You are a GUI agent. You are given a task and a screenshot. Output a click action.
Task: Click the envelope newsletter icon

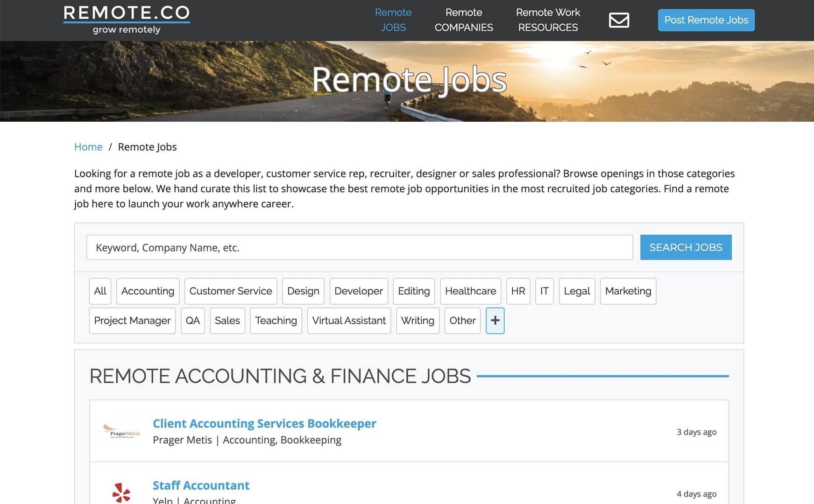click(x=619, y=20)
